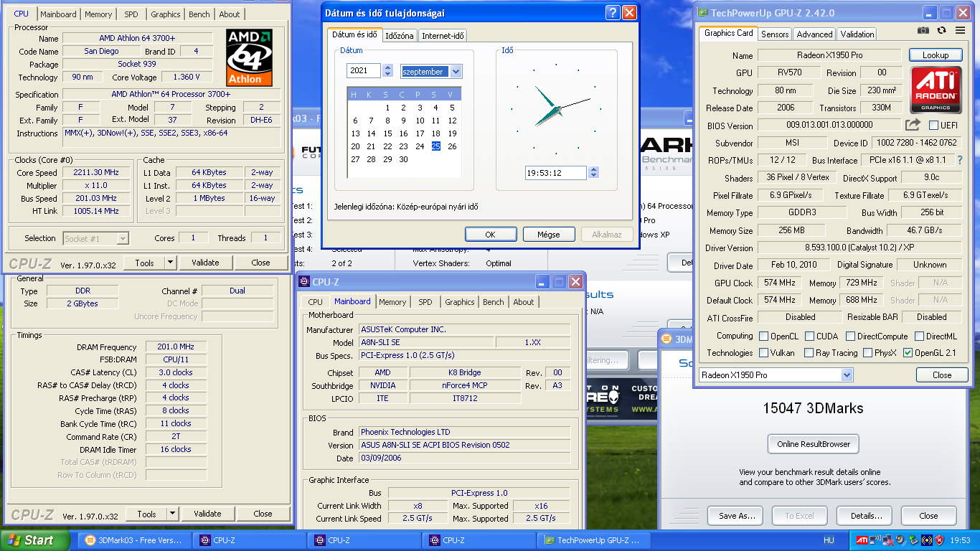The height and width of the screenshot is (551, 980).
Task: Click the BIOS export share icon in GPU-Z
Action: pos(913,125)
